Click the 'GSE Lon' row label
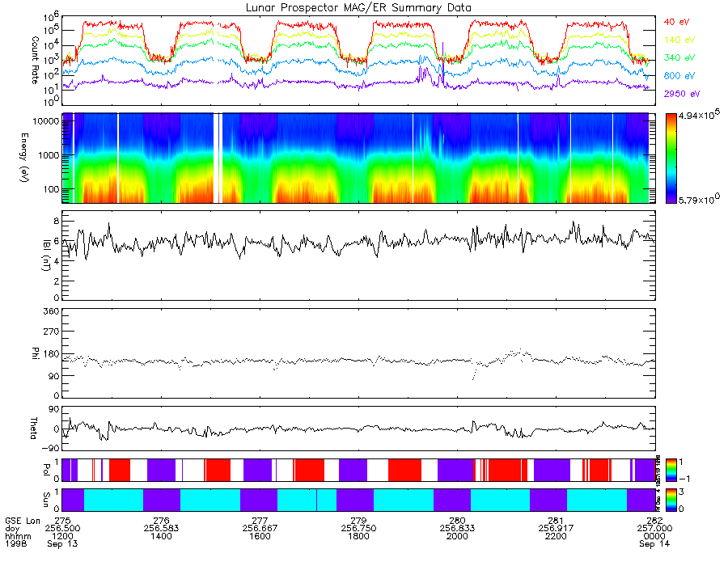Image resolution: width=728 pixels, height=566 pixels. coord(23,521)
